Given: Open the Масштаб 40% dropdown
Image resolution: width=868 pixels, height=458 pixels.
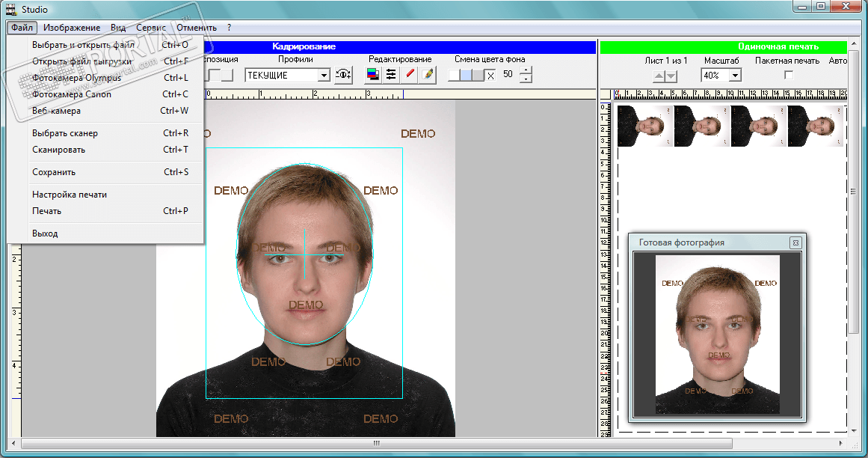Looking at the screenshot, I should tap(735, 75).
